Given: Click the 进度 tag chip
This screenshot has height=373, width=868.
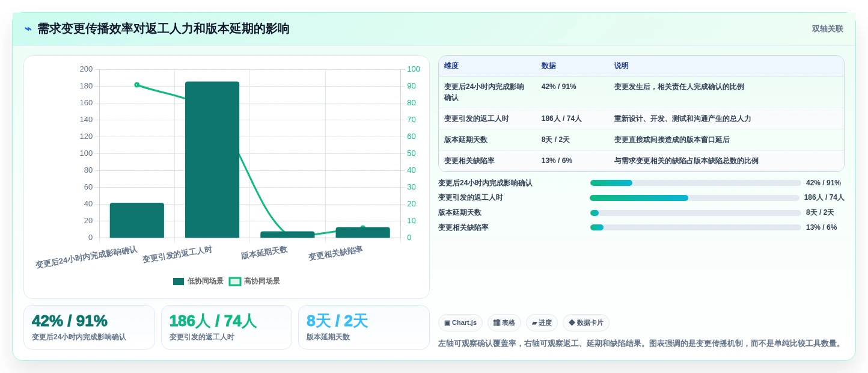Looking at the screenshot, I should point(542,323).
